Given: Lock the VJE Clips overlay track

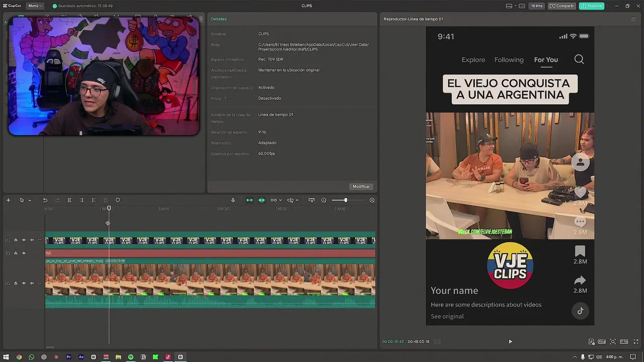Looking at the screenshot, I should click(x=16, y=240).
